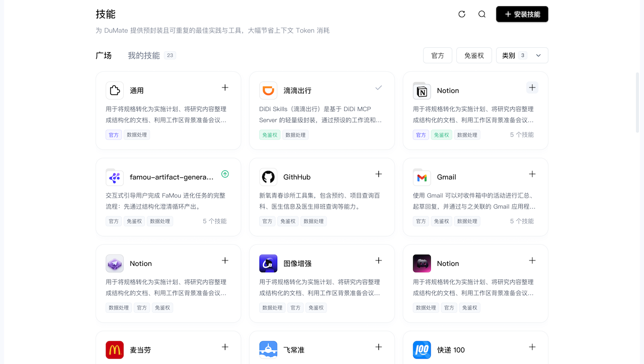The width and height of the screenshot is (644, 364).
Task: Click the DiDi Skills description text
Action: 320,115
